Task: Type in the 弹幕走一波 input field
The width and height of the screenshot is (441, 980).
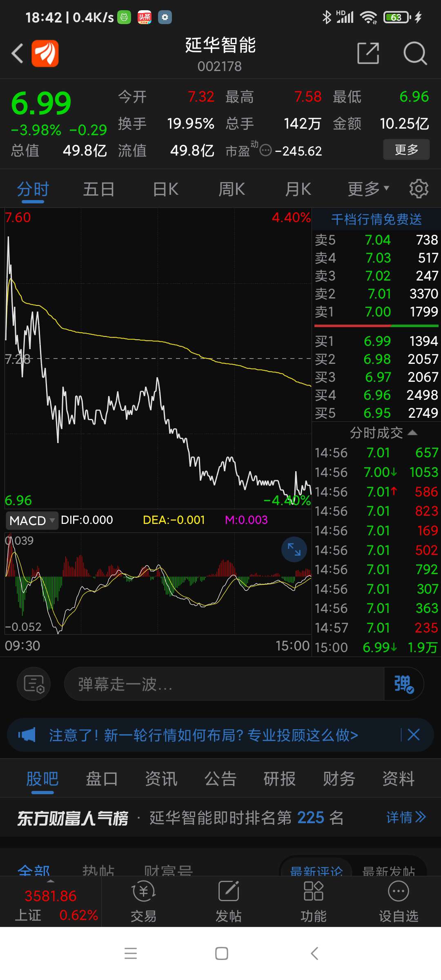Action: (x=224, y=684)
